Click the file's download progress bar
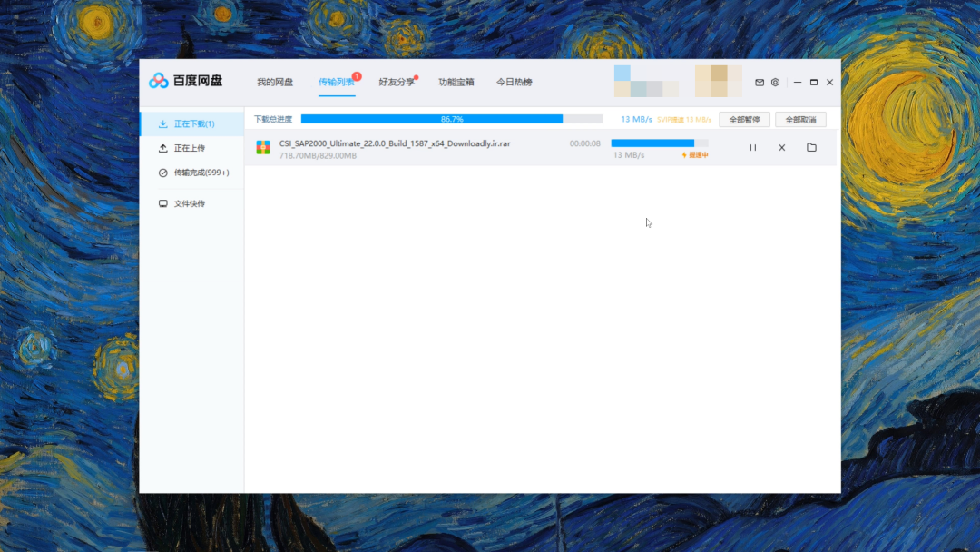Viewport: 980px width, 552px height. coord(660,143)
